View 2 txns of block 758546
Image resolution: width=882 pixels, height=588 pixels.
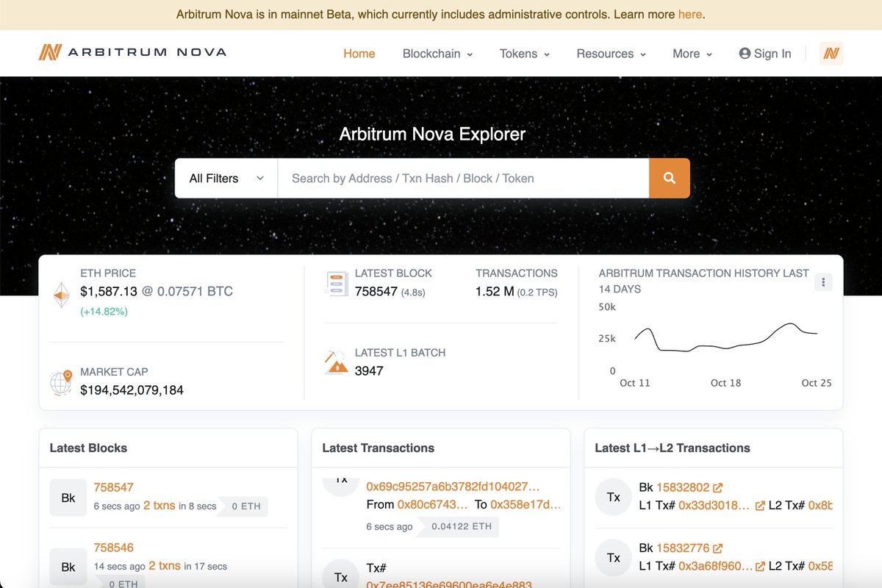click(165, 566)
